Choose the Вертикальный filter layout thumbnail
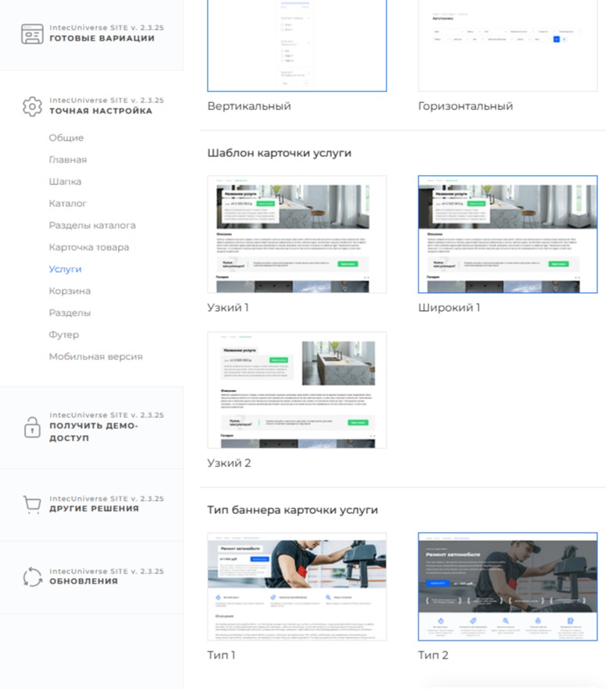616x689 pixels. pyautogui.click(x=297, y=45)
